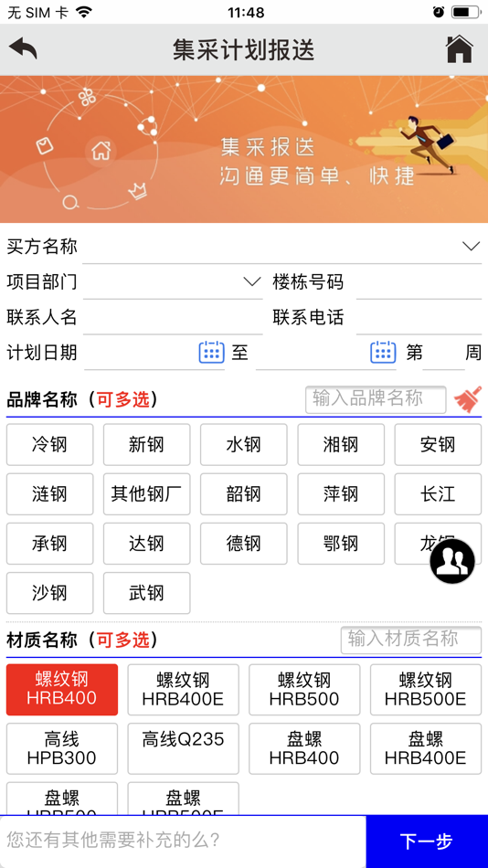
Task: Select brand 水钢
Action: 244,445
